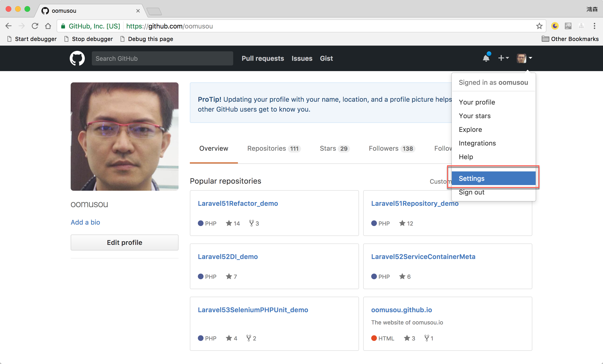Choose Settings in user menu
The width and height of the screenshot is (603, 364).
tap(494, 178)
